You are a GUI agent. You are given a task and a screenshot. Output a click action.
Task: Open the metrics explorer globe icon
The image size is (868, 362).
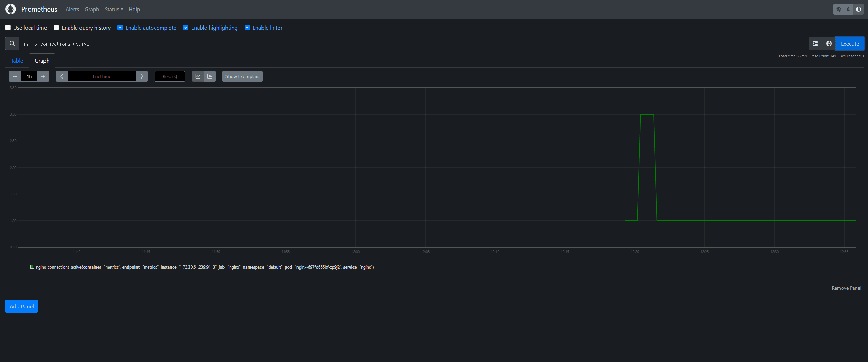tap(829, 44)
